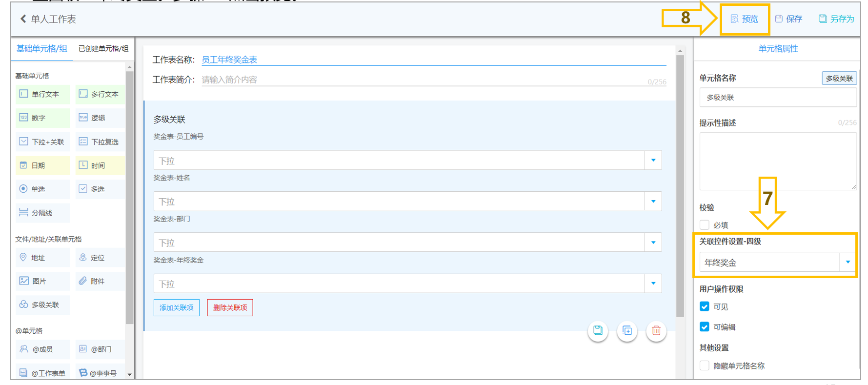Switch to 已创建单元格/组 tab

(103, 49)
